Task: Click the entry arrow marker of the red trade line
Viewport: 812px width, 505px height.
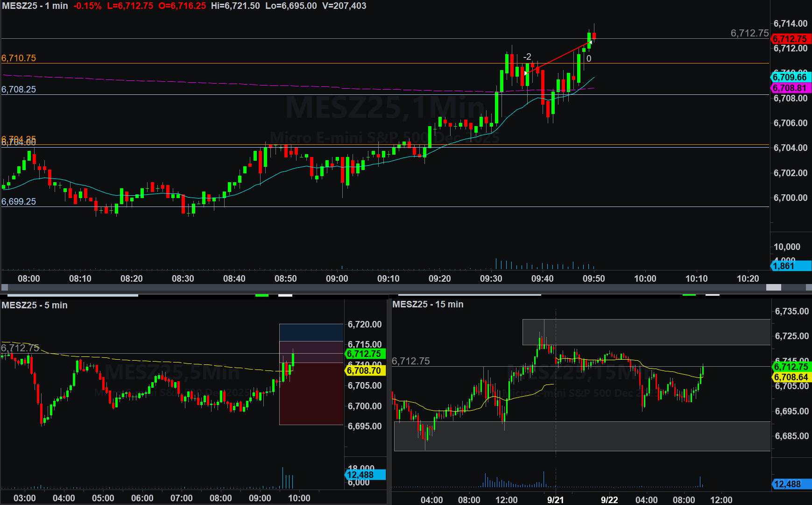Action: [526, 73]
